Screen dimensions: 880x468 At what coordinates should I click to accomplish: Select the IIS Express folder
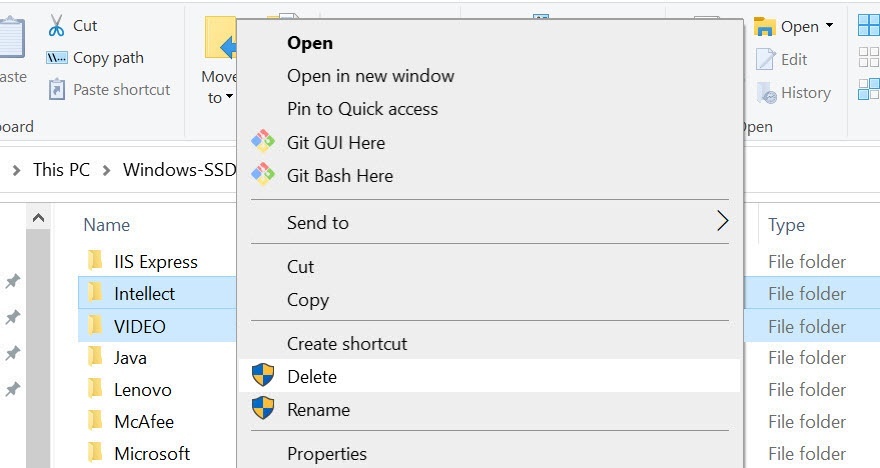[155, 262]
